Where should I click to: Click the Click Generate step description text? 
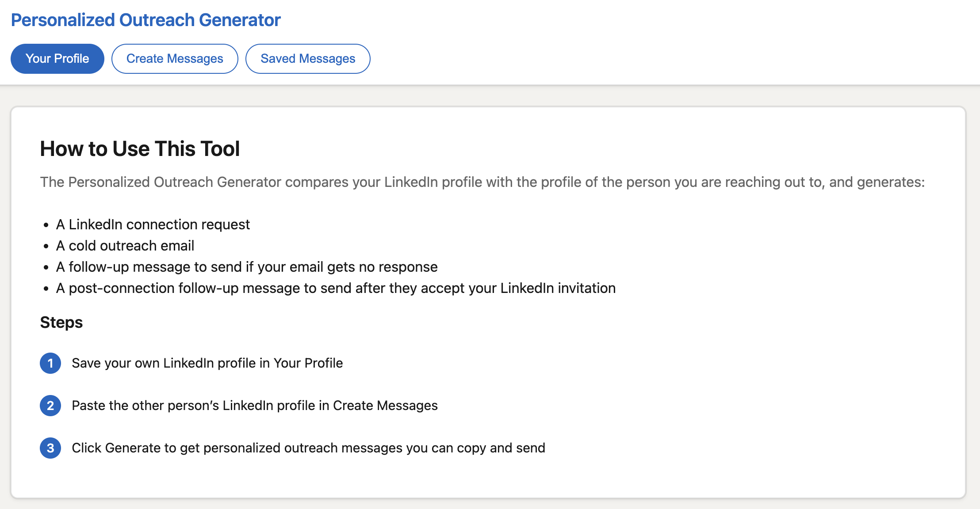(309, 448)
